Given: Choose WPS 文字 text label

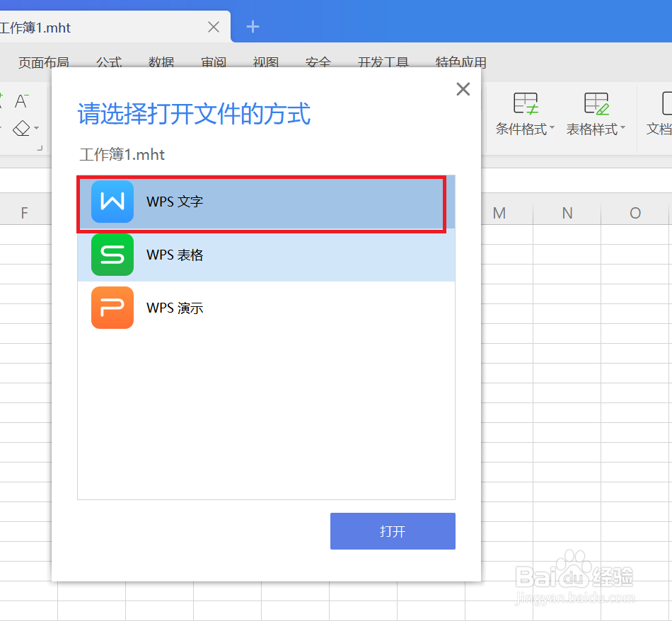Looking at the screenshot, I should (x=175, y=202).
